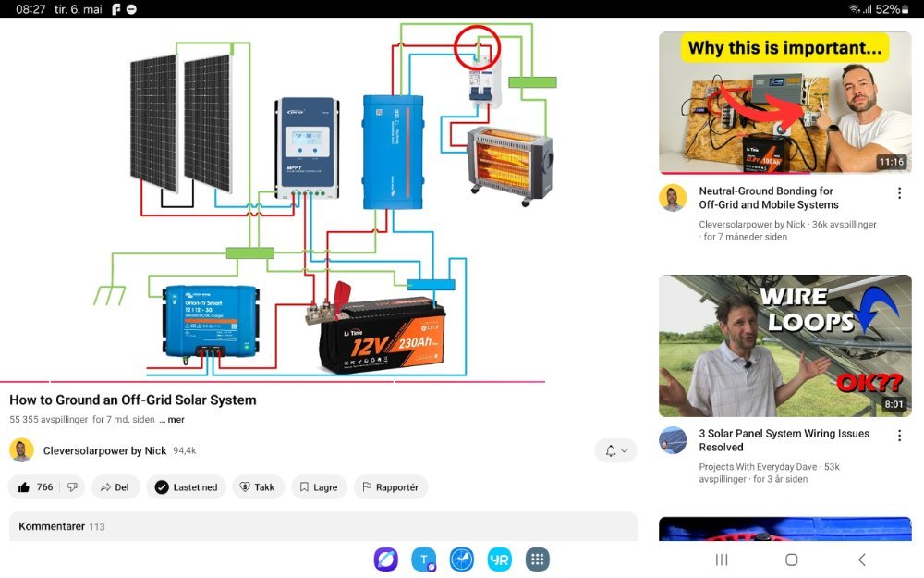Open Cleversolarpower by Nick channel avatar
This screenshot has height=578, width=924.
tap(21, 450)
